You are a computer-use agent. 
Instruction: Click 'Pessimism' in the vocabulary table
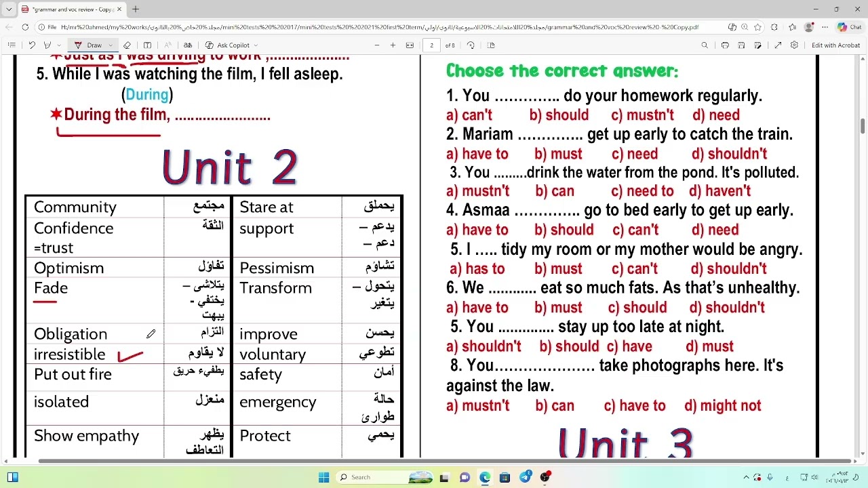(277, 268)
